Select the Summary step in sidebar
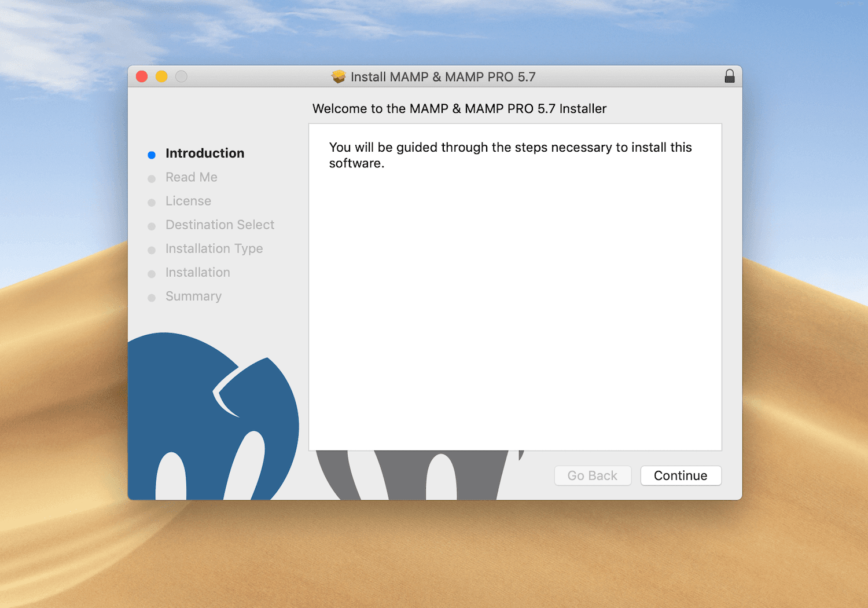The image size is (868, 608). point(193,296)
